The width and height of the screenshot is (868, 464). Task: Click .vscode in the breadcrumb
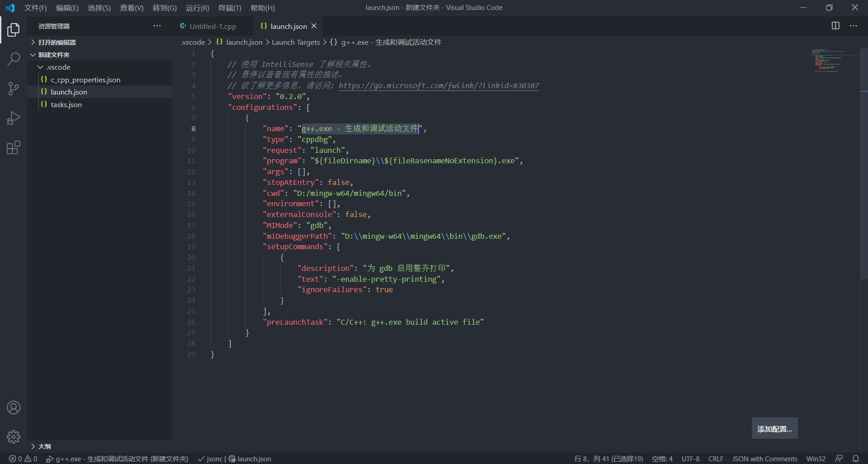coord(193,42)
